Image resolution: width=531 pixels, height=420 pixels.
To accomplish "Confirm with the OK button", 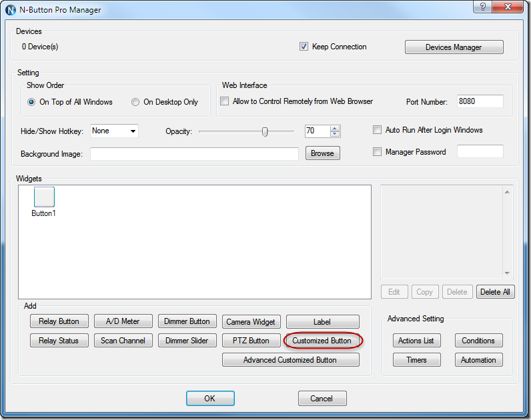I will (x=210, y=399).
